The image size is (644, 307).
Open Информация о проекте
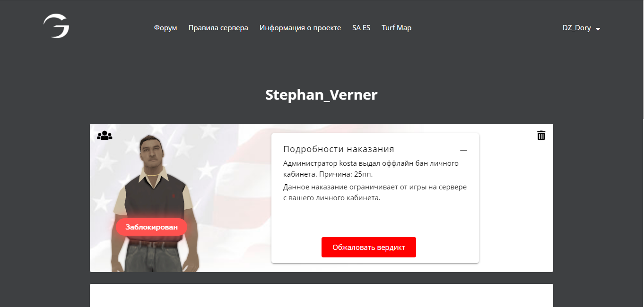point(300,28)
